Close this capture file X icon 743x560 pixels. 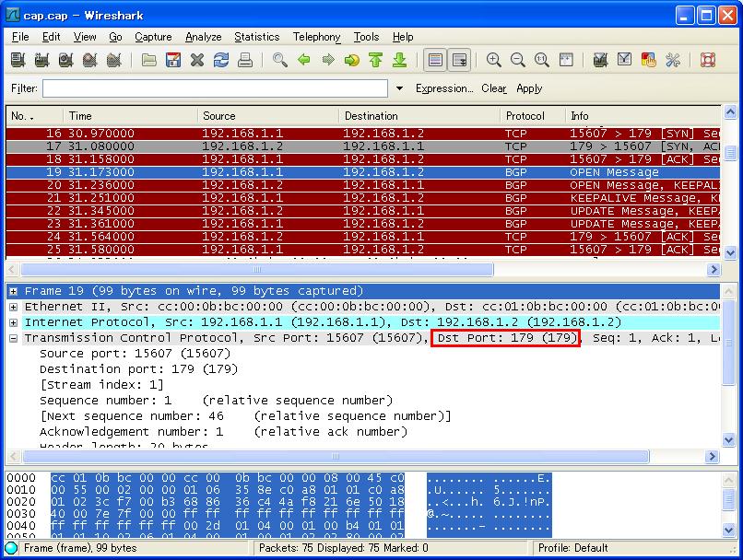point(196,60)
